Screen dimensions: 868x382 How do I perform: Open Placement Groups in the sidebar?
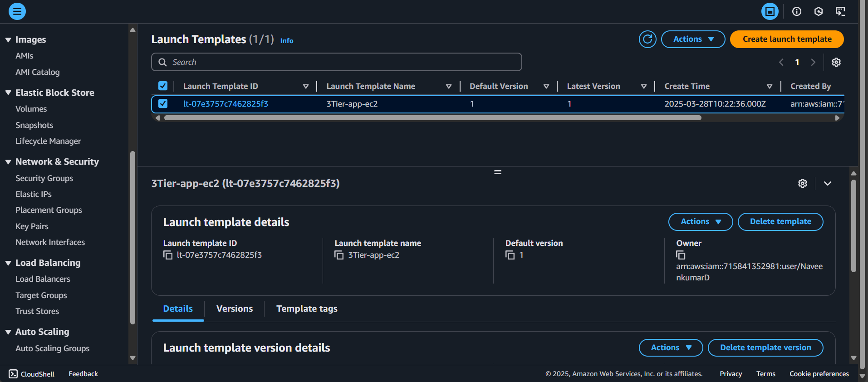tap(49, 210)
